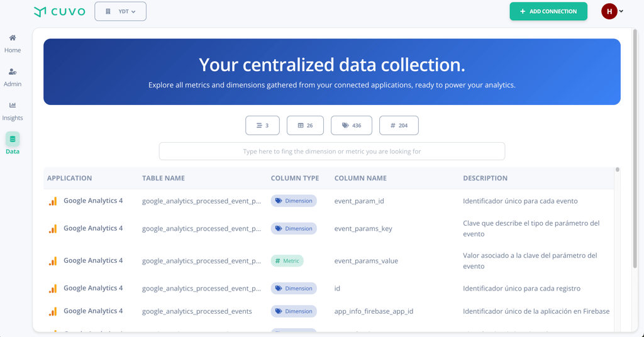
Task: Open the YDT organization dropdown
Action: [x=121, y=11]
